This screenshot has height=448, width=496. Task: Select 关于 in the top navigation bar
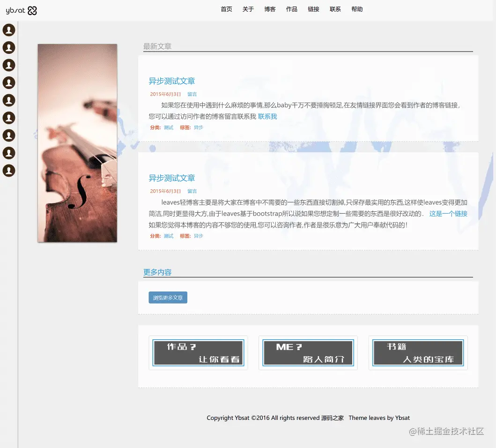[248, 9]
